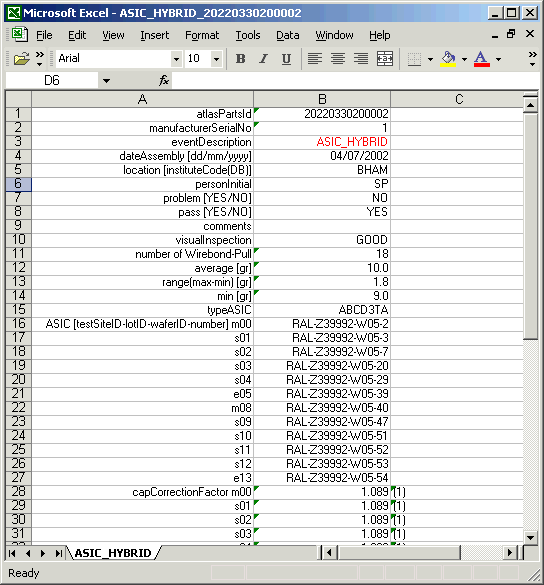
Task: Select the ASIC_HYBRID sheet tab
Action: coord(113,553)
